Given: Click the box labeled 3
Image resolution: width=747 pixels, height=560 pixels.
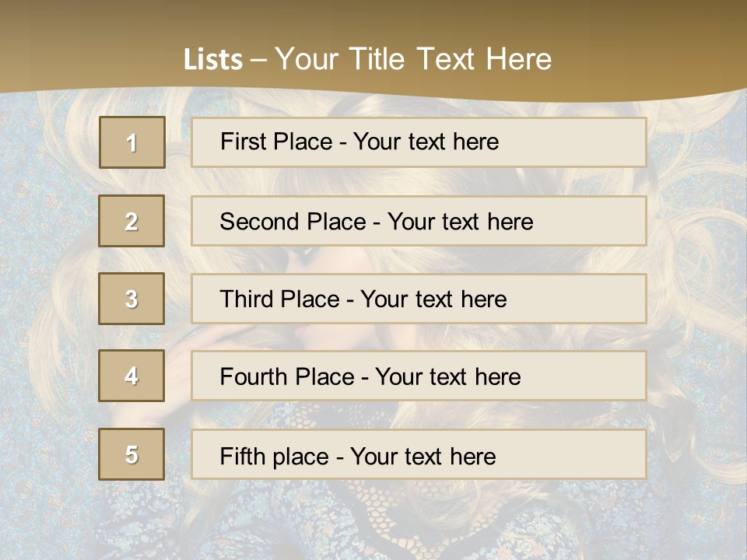Looking at the screenshot, I should point(132,299).
